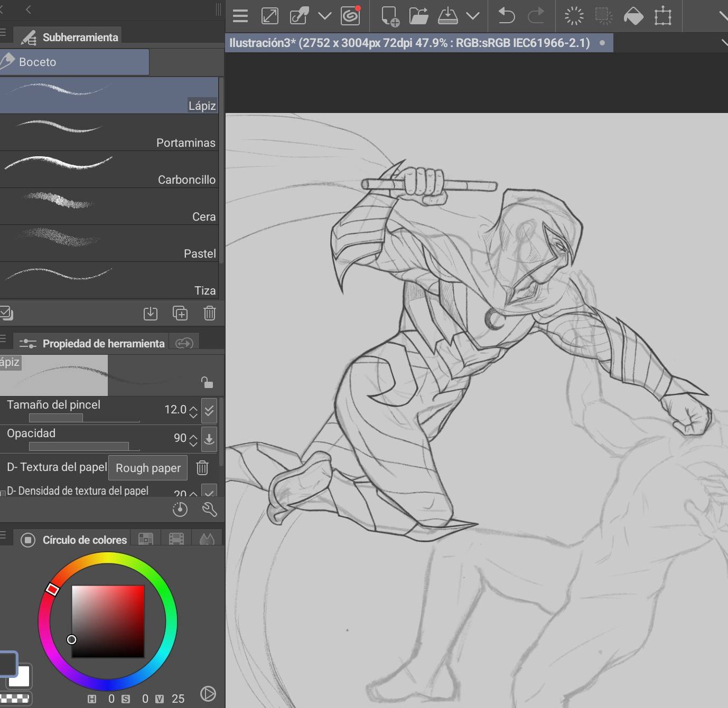Open the CLIP STUDIO spiral icon with red dot
Viewport: 728px width, 708px height.
click(x=350, y=15)
